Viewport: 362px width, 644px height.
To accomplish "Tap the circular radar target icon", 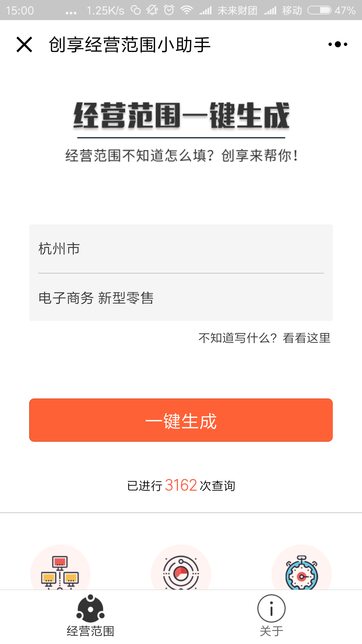I will point(181,573).
